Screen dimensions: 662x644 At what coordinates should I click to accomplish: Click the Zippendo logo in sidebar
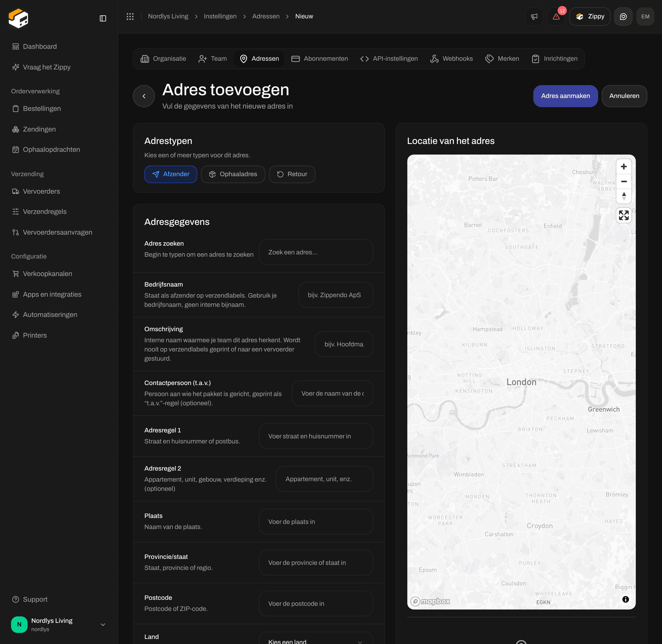[x=19, y=18]
